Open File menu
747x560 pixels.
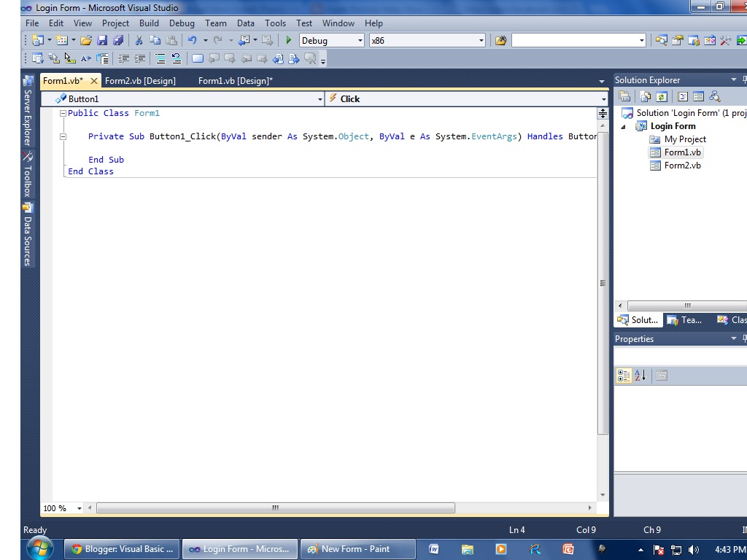click(x=32, y=23)
